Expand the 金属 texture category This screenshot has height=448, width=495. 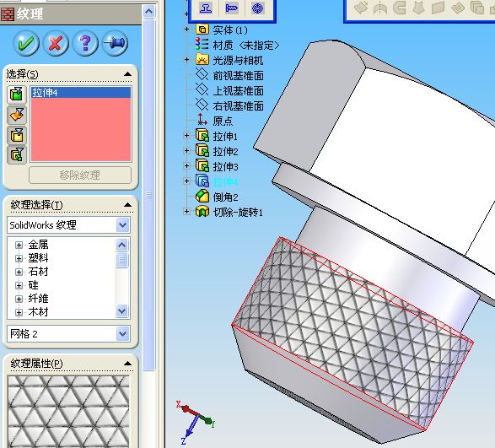19,245
